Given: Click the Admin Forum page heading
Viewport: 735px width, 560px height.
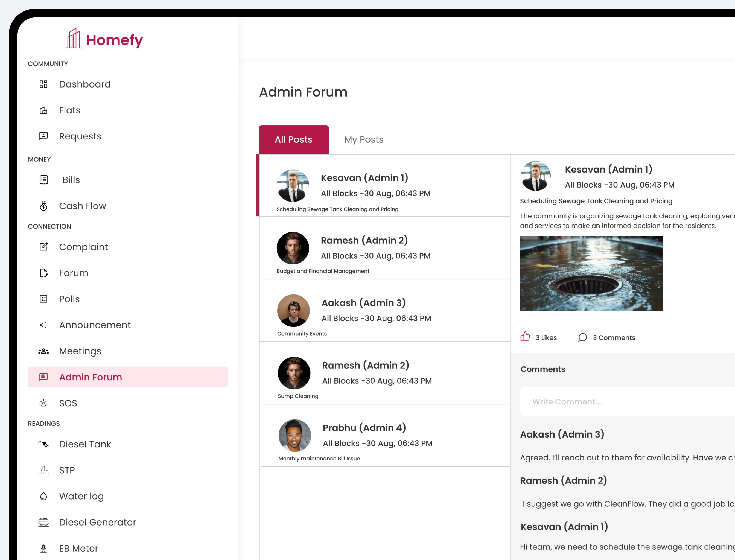Looking at the screenshot, I should (x=303, y=92).
